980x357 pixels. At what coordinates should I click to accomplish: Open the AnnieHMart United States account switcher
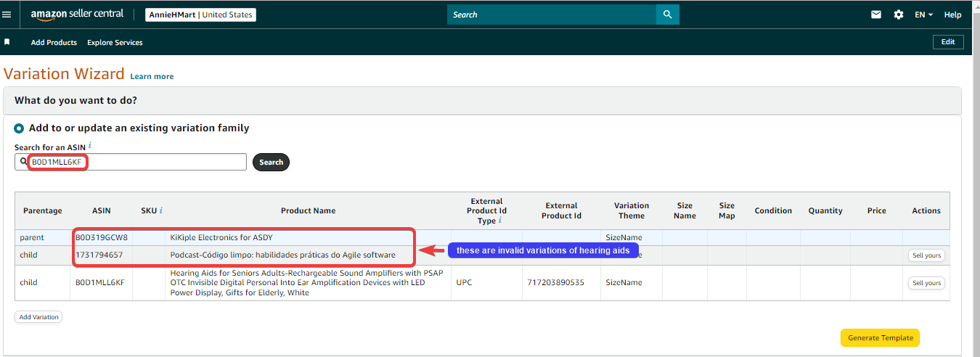201,15
